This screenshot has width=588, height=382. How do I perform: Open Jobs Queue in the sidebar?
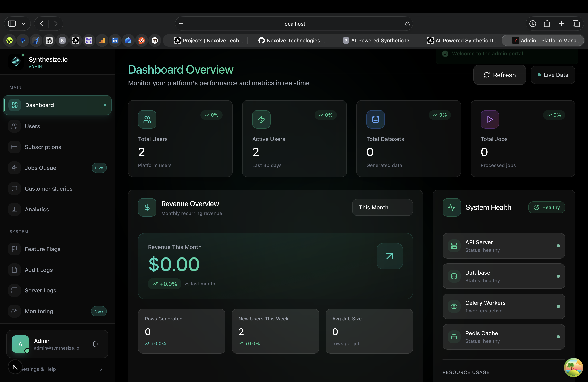[x=41, y=168]
